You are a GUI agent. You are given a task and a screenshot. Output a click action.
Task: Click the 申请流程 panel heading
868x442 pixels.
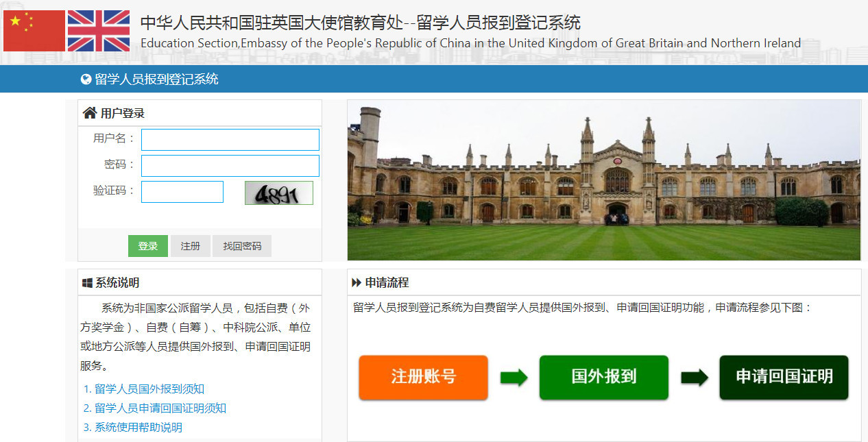pyautogui.click(x=387, y=283)
